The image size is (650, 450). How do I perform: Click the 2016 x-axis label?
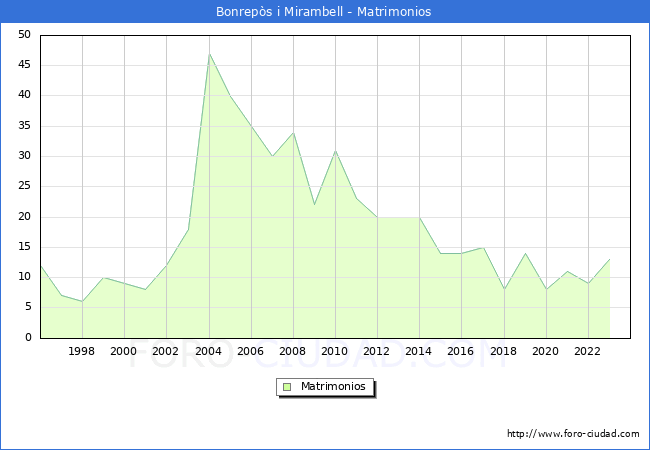[x=461, y=351]
